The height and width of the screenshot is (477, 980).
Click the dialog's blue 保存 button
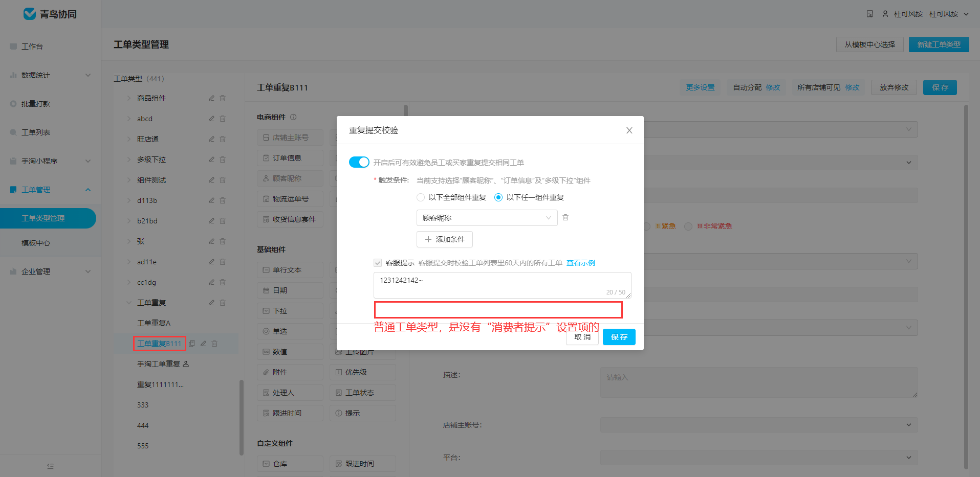[x=619, y=337]
